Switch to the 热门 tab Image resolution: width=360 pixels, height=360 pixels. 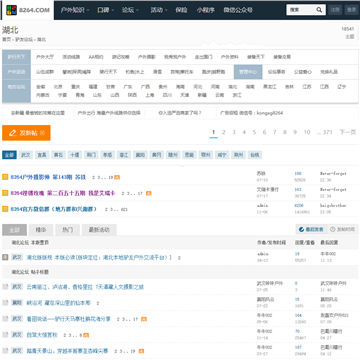[x=67, y=230]
